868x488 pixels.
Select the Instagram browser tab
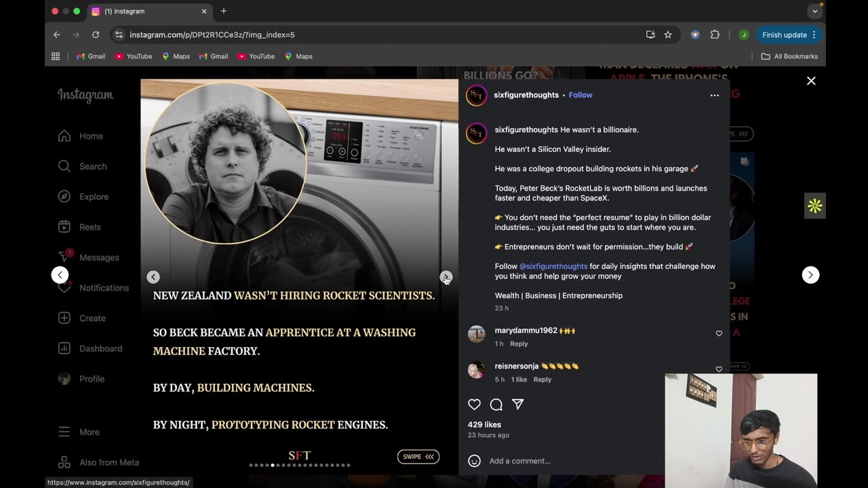[149, 12]
